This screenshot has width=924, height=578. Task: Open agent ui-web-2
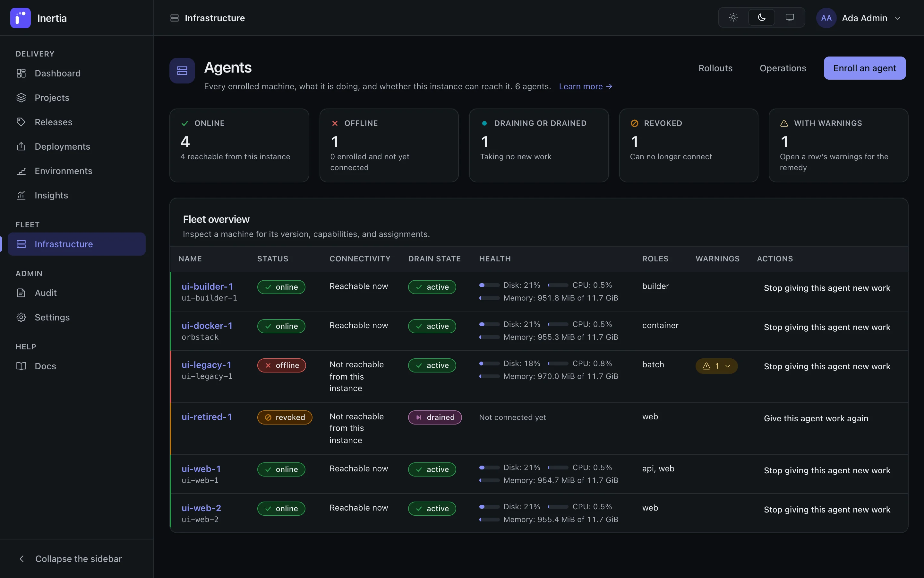[x=201, y=508]
